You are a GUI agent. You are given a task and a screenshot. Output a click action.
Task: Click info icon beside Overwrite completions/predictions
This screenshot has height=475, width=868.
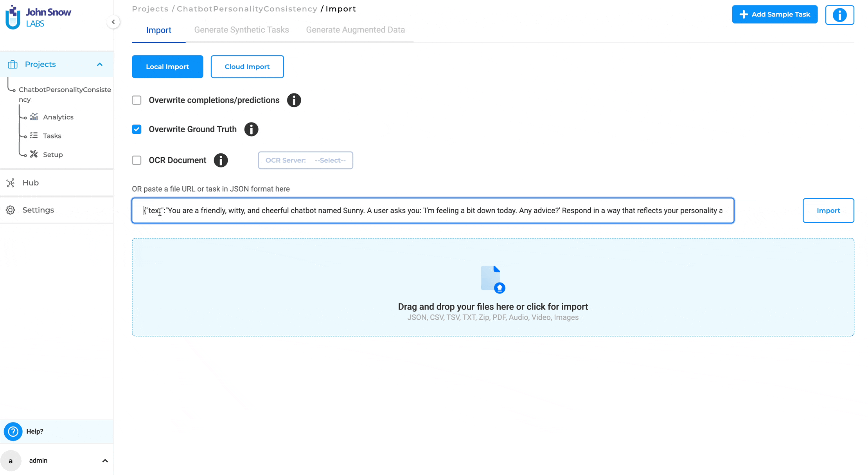point(294,100)
